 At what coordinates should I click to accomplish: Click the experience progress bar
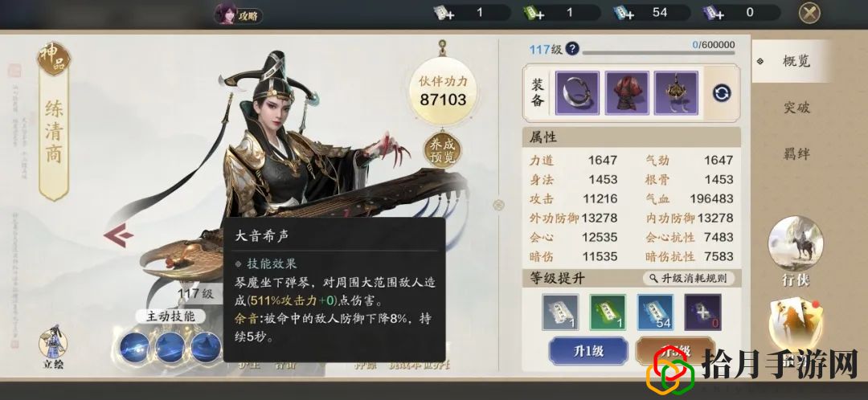pos(659,53)
